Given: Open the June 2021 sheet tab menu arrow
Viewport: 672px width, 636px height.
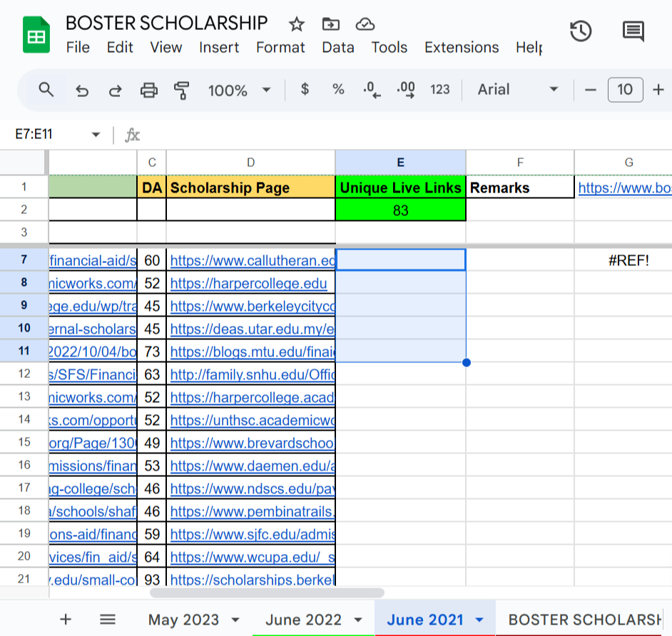Looking at the screenshot, I should pos(479,620).
